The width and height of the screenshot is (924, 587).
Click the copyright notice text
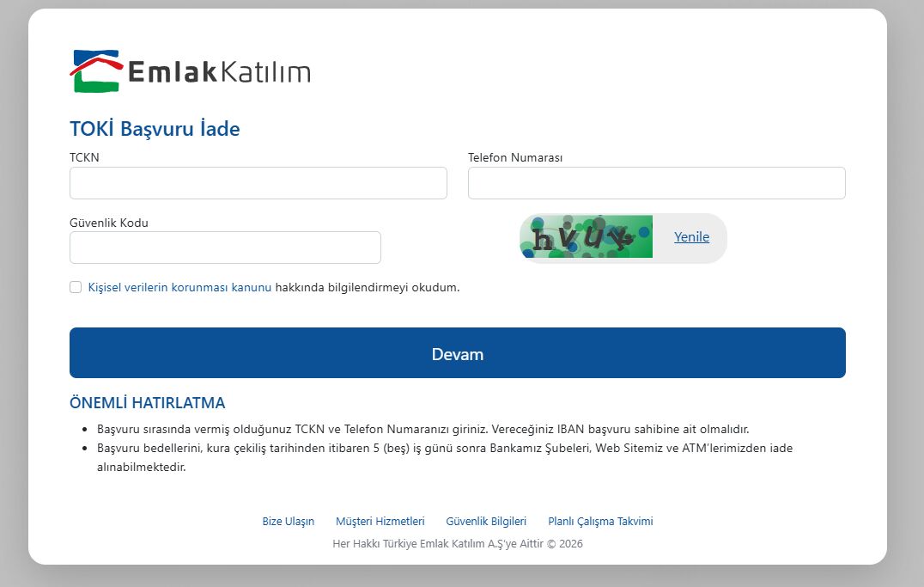pyautogui.click(x=458, y=544)
